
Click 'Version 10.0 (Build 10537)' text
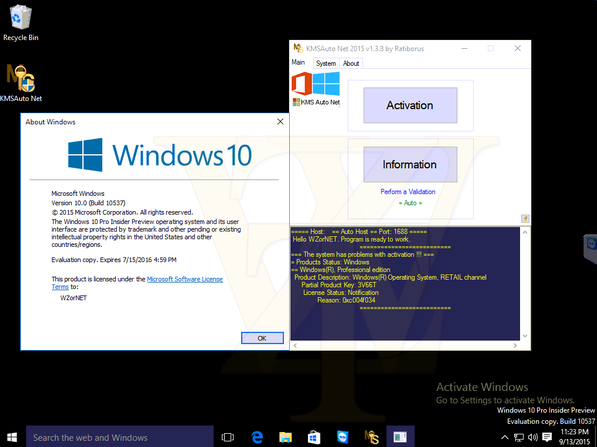click(x=88, y=203)
